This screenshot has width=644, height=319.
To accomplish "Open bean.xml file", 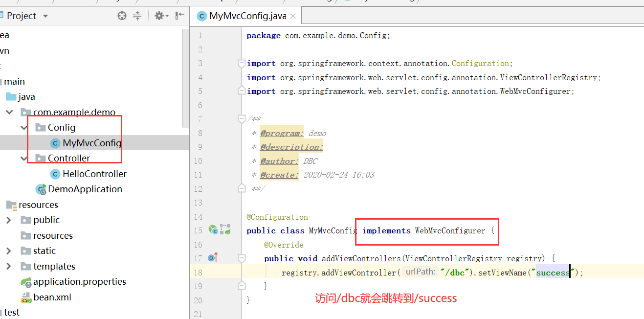I will pyautogui.click(x=53, y=297).
